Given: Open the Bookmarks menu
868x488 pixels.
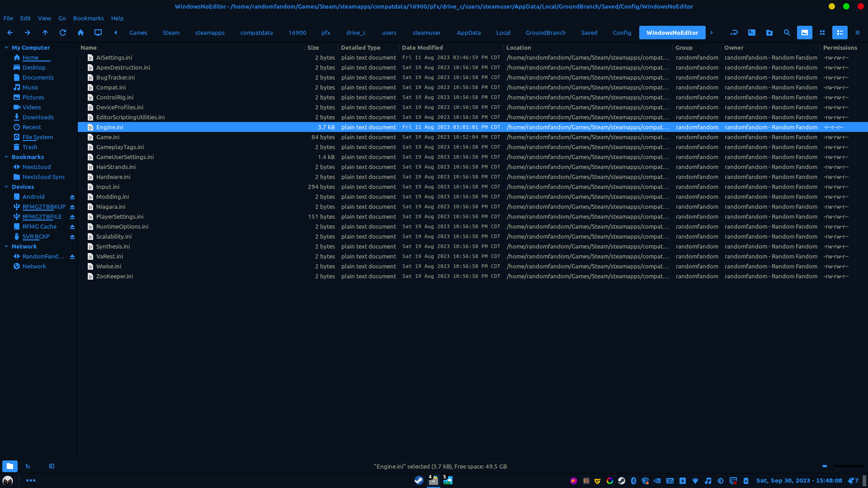Looking at the screenshot, I should [x=88, y=18].
